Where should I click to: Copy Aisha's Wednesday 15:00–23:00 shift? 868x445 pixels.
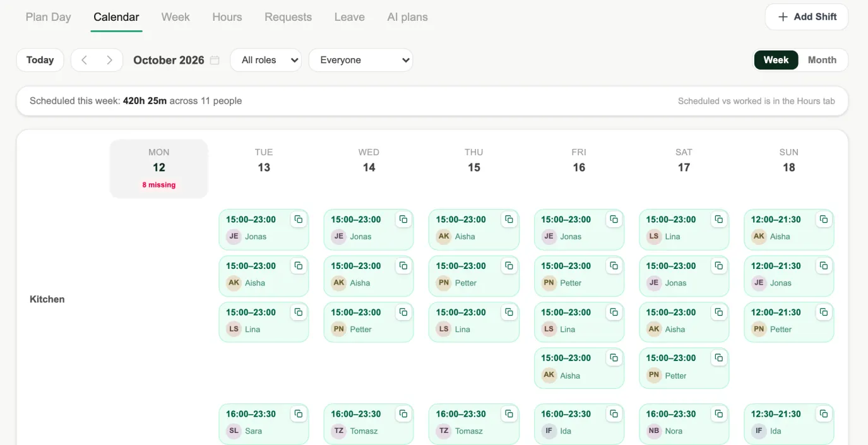tap(403, 266)
